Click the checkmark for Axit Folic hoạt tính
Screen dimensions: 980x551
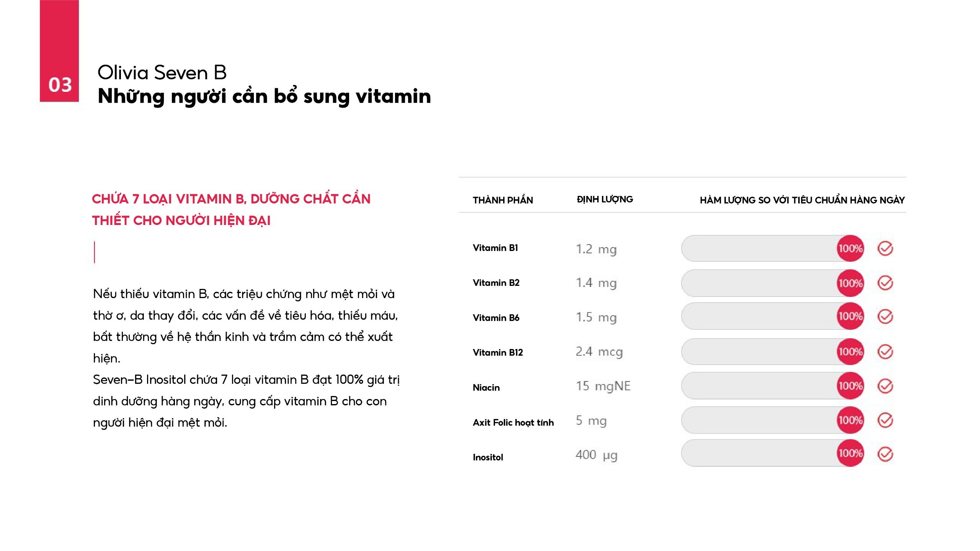(x=885, y=420)
